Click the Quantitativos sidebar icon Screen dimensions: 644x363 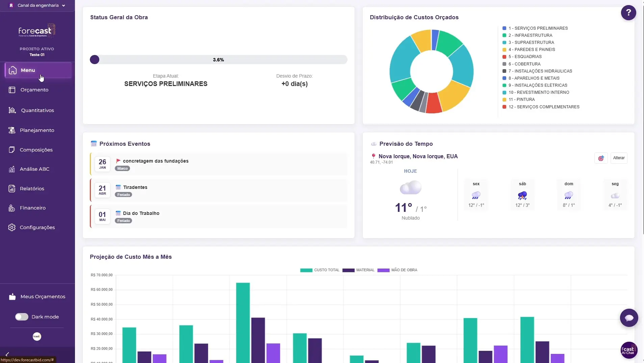tap(12, 110)
